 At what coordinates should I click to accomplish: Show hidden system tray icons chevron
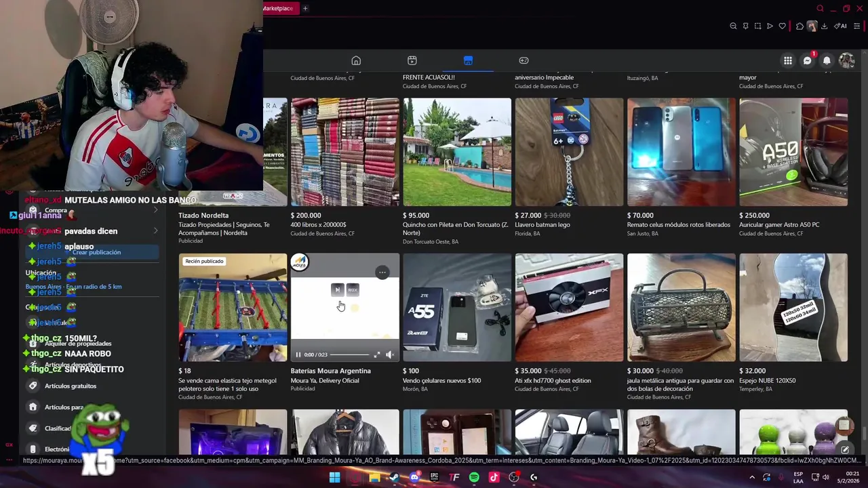751,477
